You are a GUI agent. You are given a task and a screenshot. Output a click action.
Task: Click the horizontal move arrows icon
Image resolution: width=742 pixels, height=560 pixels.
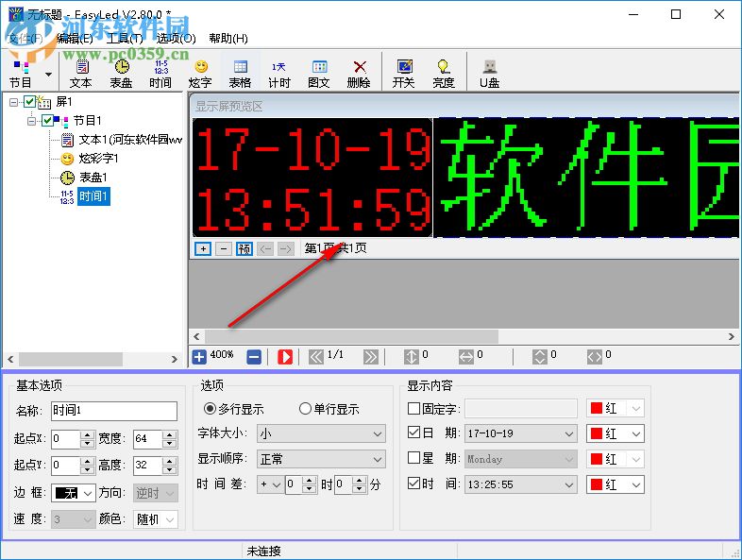click(x=466, y=356)
